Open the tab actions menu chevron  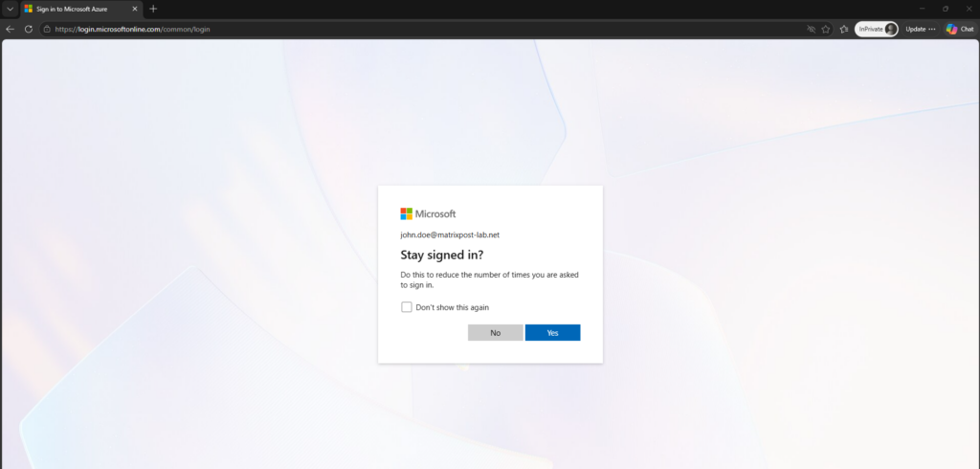10,9
